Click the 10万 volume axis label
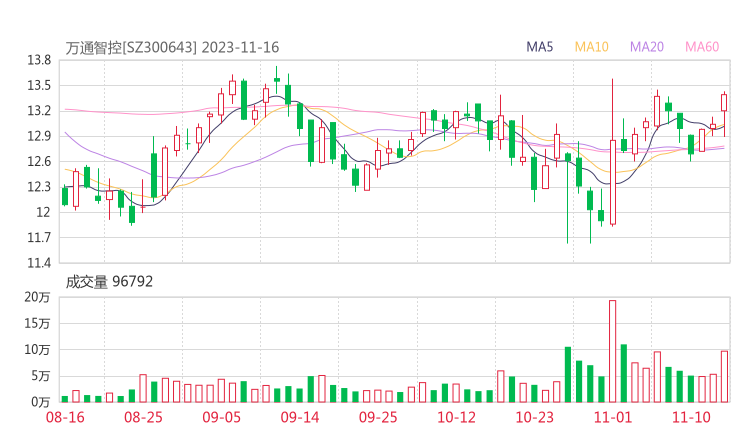The image size is (740, 440). click(x=37, y=350)
